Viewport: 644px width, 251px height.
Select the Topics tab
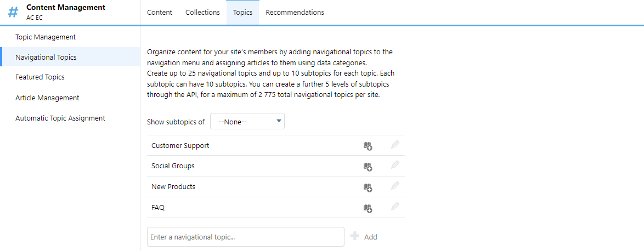pos(242,12)
